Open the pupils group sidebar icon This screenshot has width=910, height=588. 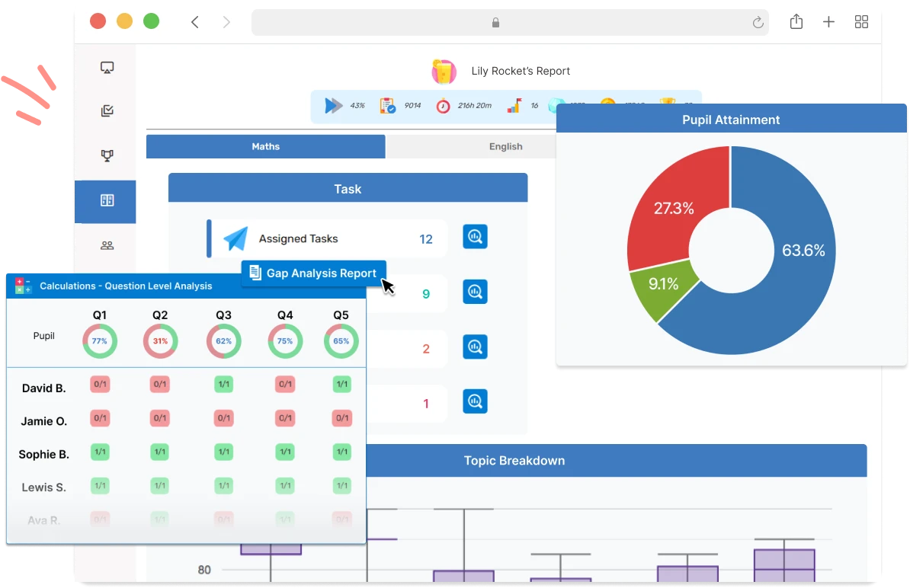click(x=107, y=245)
